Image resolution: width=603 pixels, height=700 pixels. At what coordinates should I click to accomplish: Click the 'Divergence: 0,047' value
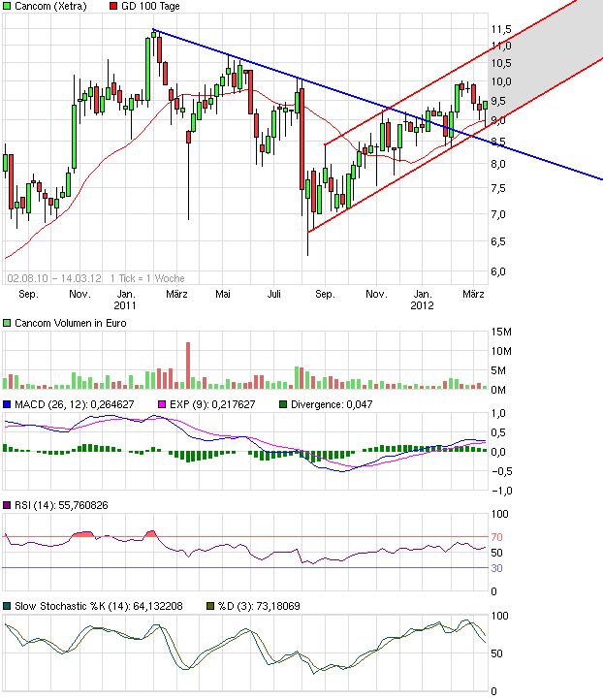pyautogui.click(x=332, y=404)
